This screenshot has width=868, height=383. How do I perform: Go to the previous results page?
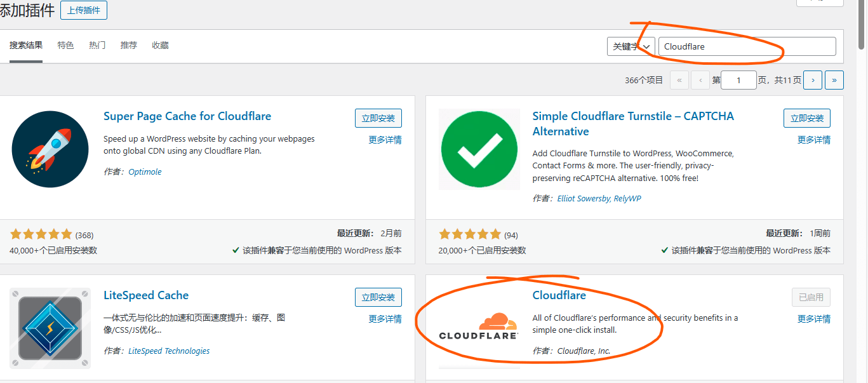click(700, 80)
